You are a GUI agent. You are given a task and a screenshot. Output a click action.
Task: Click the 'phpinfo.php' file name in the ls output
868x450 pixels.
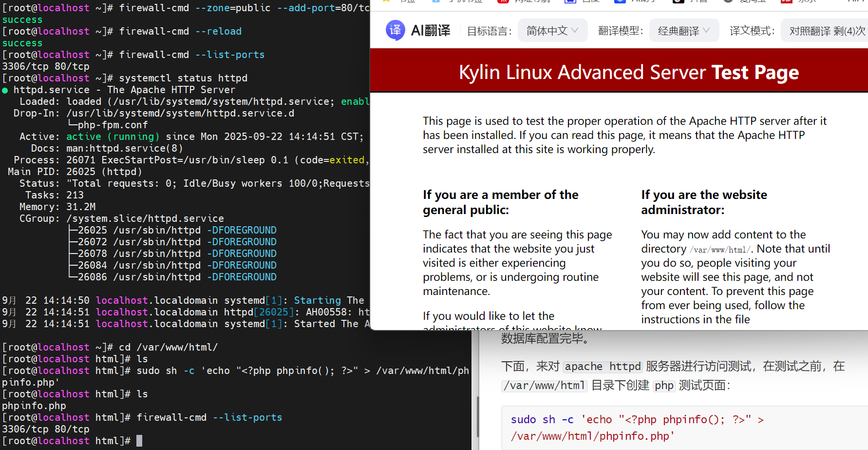tap(34, 406)
